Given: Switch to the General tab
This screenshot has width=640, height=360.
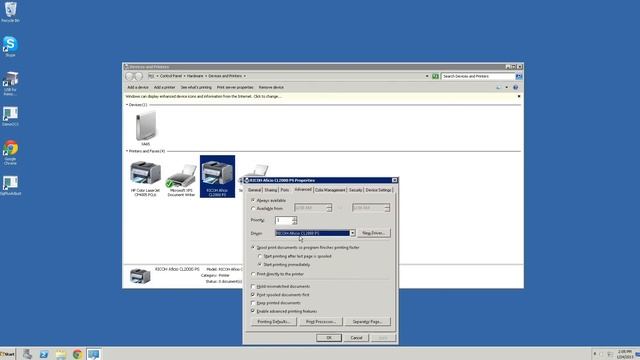Looking at the screenshot, I should [x=254, y=190].
